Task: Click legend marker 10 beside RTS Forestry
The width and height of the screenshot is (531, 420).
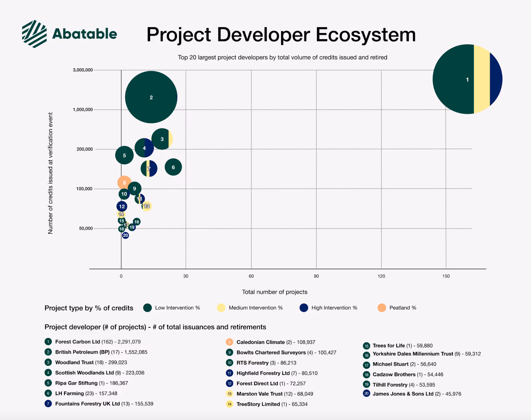Action: (229, 363)
